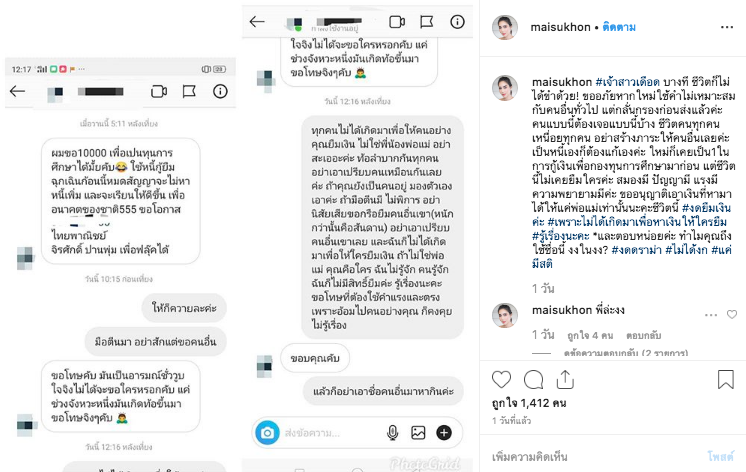
Task: Tap the info icon in the left chat header
Action: coord(220,91)
